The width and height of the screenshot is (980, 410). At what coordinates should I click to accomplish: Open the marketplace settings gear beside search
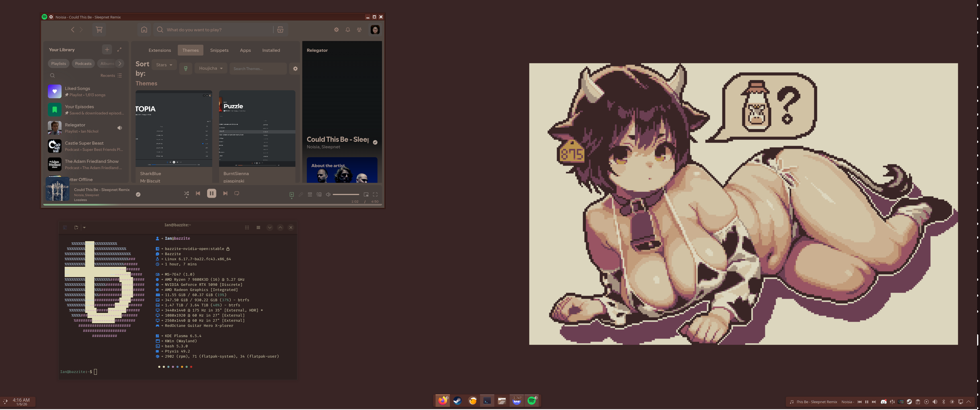coord(295,69)
